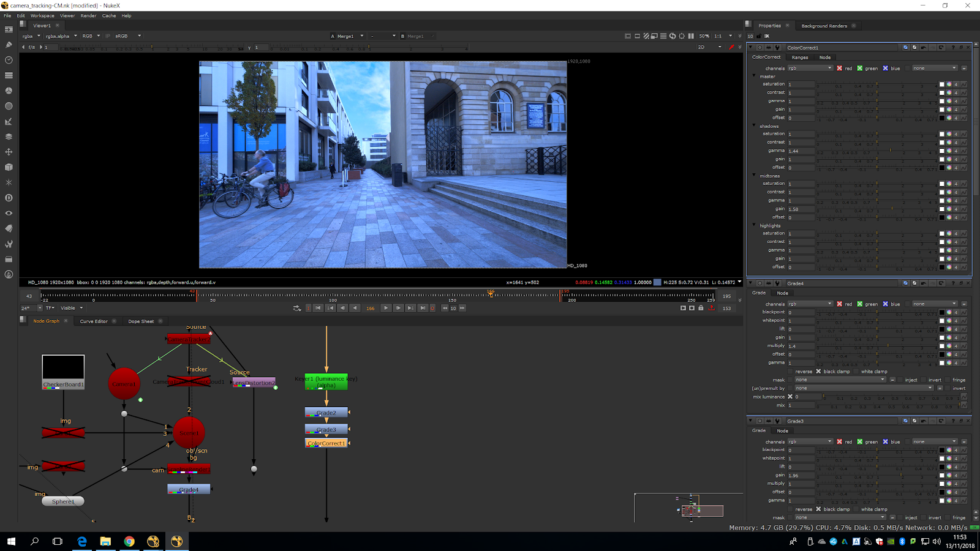Open the Transform nodes move icon
This screenshot has height=551, width=980.
coord(9,152)
